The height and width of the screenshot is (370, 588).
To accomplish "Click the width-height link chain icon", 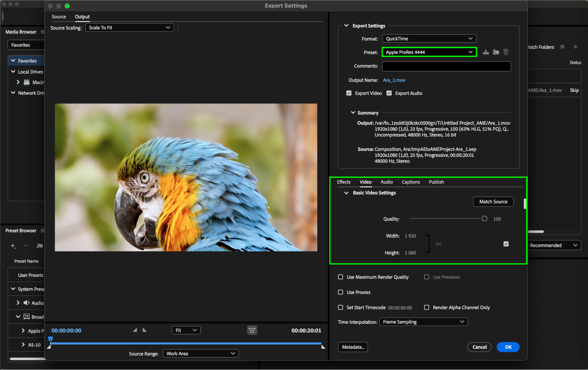I will [x=438, y=244].
